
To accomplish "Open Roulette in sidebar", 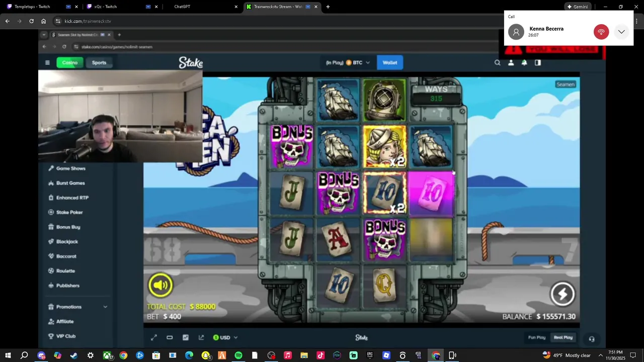I will pyautogui.click(x=65, y=271).
